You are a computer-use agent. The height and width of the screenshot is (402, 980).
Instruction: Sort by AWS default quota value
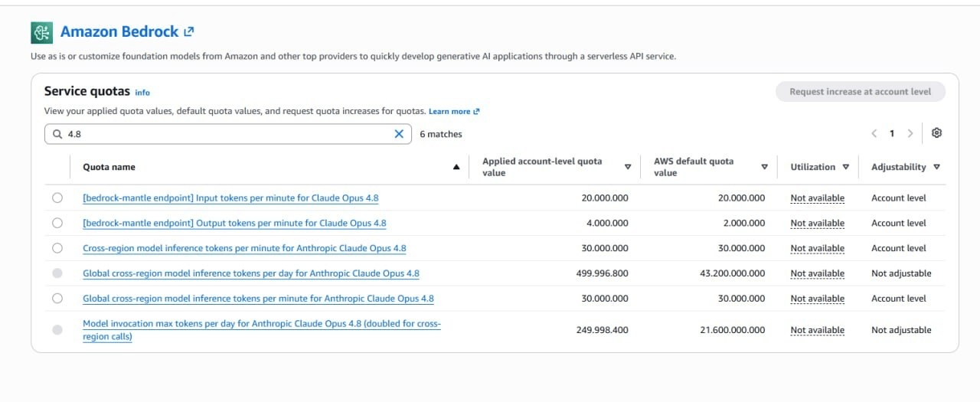coord(764,167)
